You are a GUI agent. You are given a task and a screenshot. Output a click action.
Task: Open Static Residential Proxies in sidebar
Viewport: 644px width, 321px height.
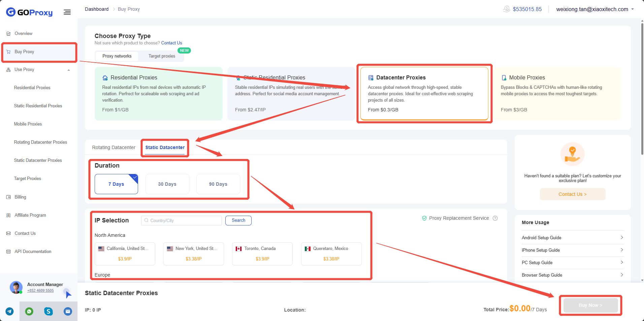click(x=38, y=106)
